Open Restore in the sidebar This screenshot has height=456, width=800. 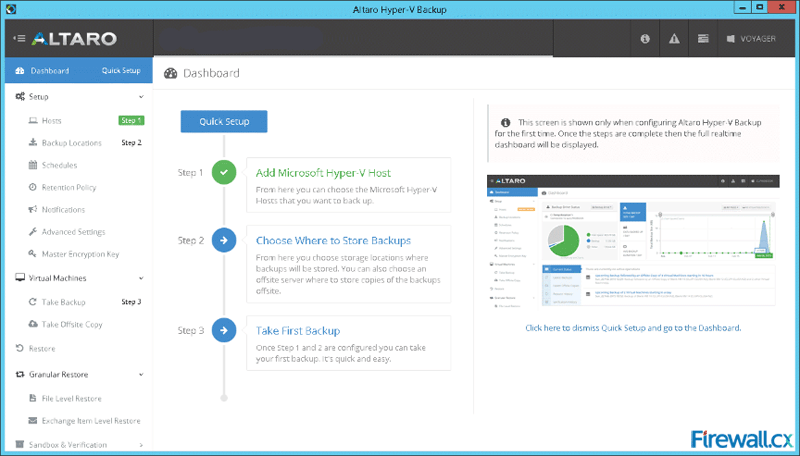click(42, 349)
